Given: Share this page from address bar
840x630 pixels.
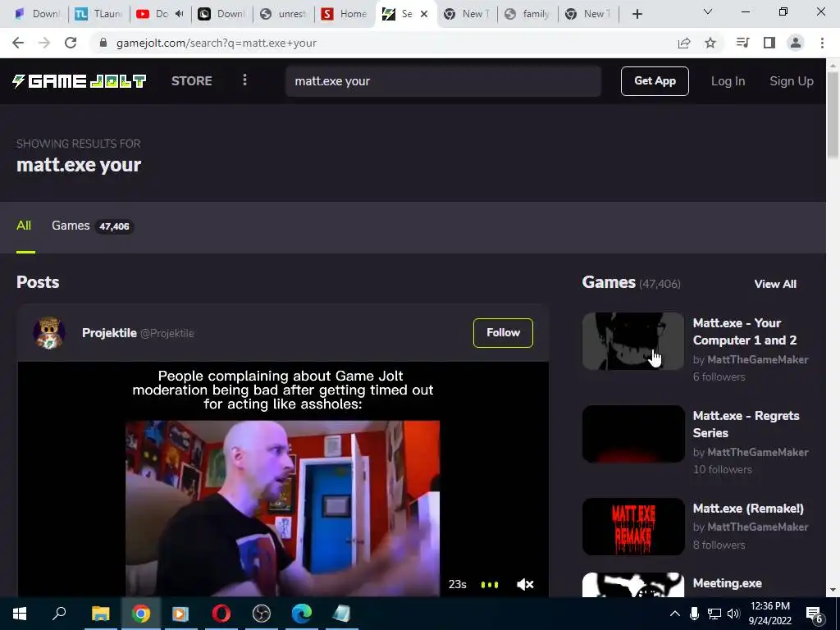Looking at the screenshot, I should point(684,43).
